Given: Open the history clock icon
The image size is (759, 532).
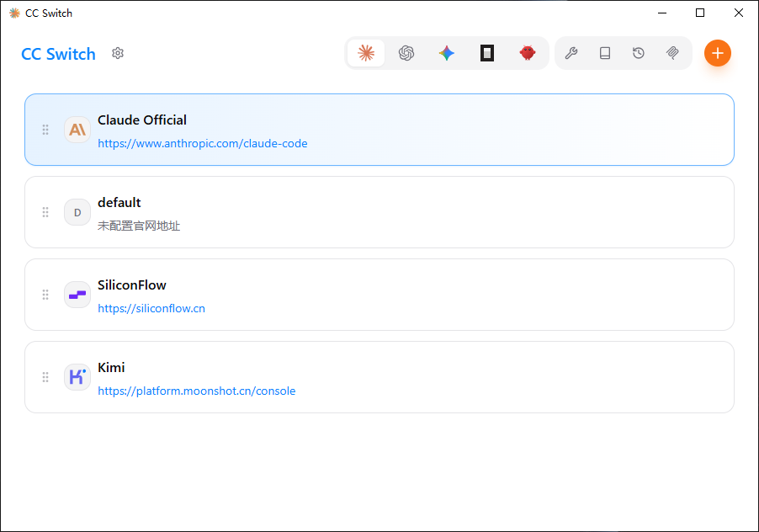Looking at the screenshot, I should [x=639, y=53].
